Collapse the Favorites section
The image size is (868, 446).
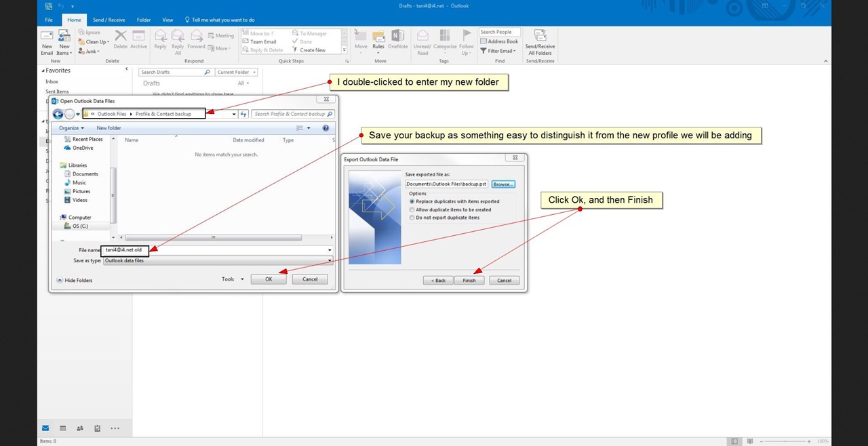pos(43,70)
